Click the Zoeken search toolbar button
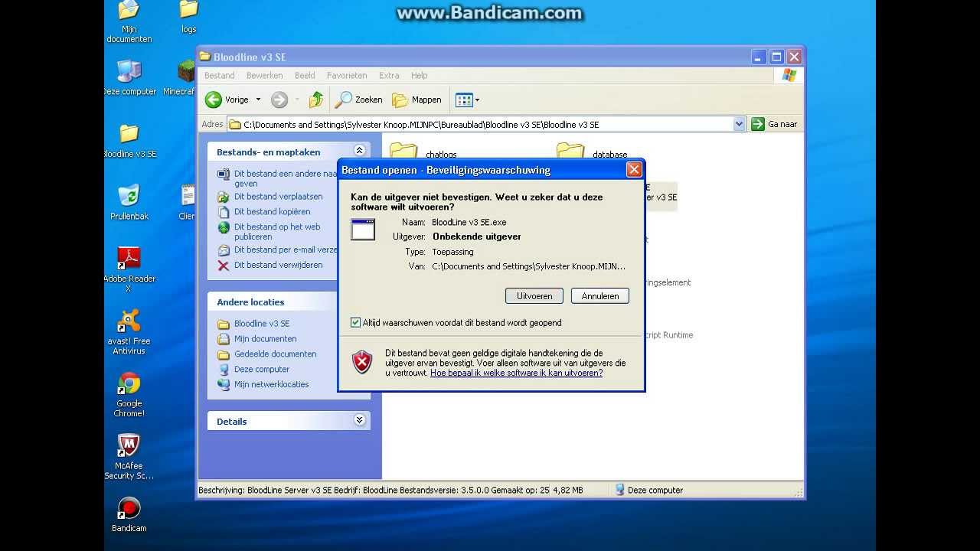This screenshot has height=551, width=980. point(359,99)
